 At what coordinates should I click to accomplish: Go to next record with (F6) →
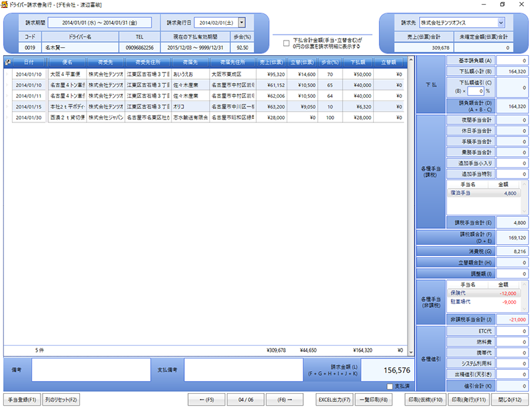[285, 400]
